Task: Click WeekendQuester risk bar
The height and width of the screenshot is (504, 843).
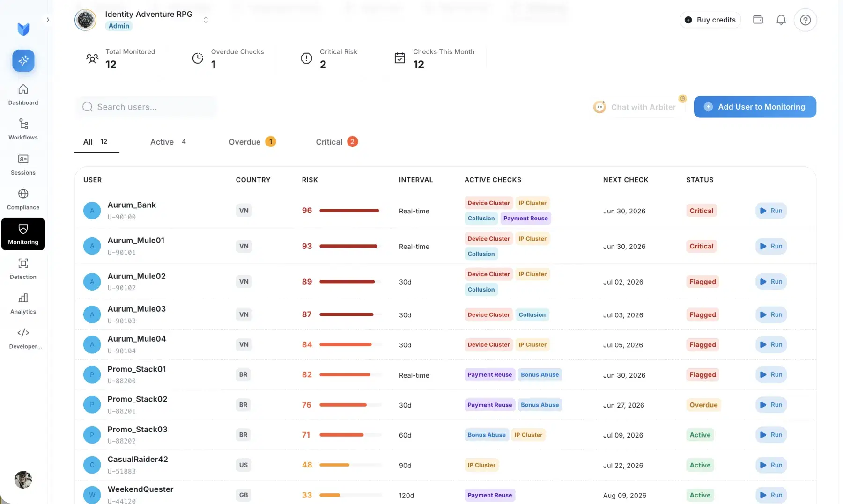Action: (350, 495)
